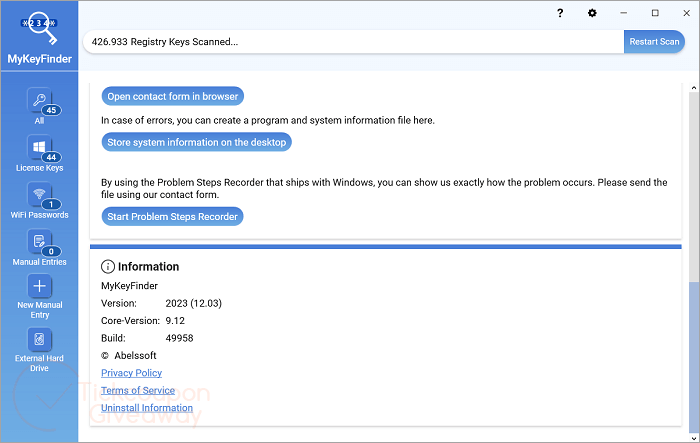This screenshot has height=443, width=700.
Task: Click the Registry Keys Scanned search field
Action: coord(355,42)
